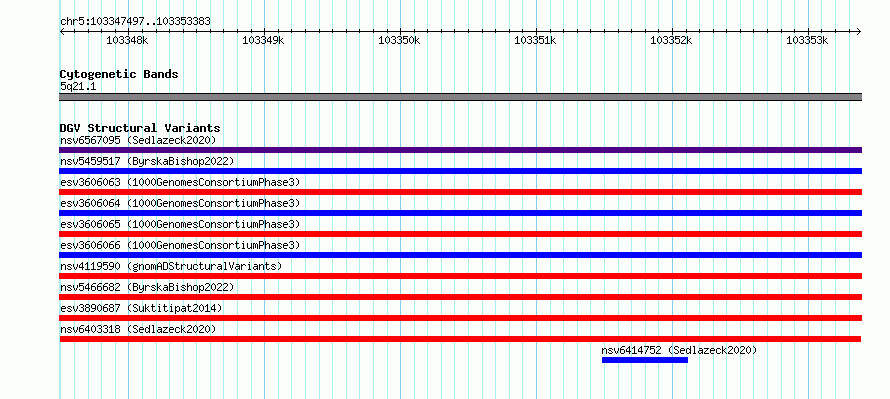Click the nsv6414752 (Sedlazeck2020) label

[679, 350]
